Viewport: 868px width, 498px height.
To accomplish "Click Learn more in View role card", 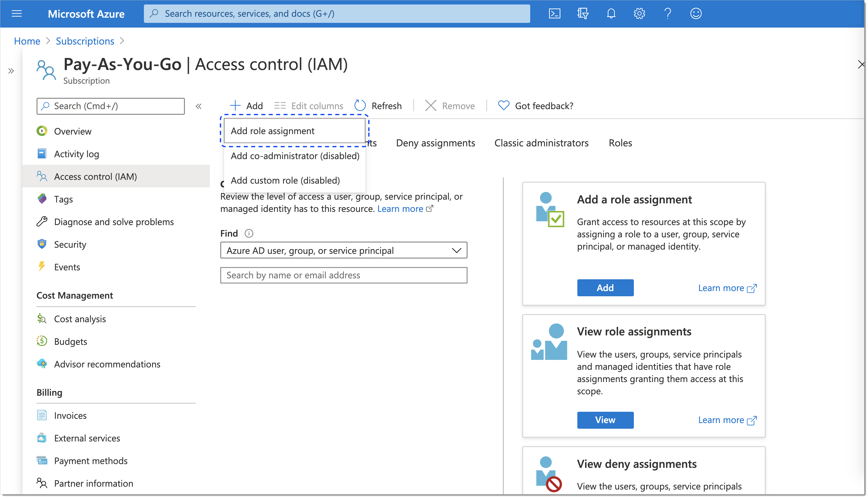I will [x=727, y=420].
